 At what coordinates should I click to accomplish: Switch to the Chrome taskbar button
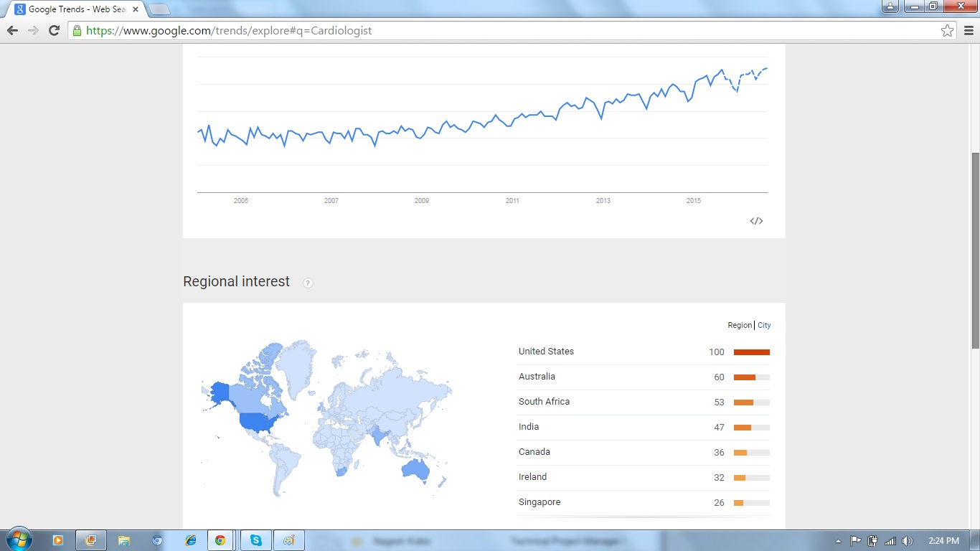click(x=220, y=540)
